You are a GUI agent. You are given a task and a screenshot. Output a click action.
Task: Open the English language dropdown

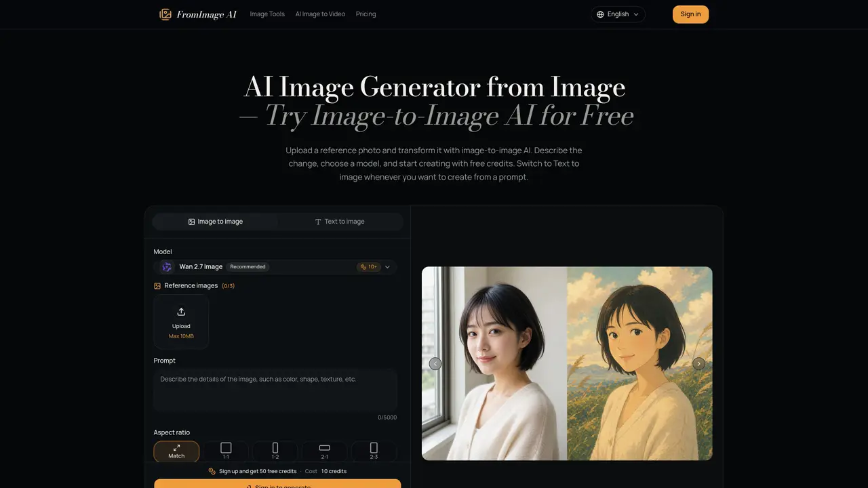[x=618, y=14]
